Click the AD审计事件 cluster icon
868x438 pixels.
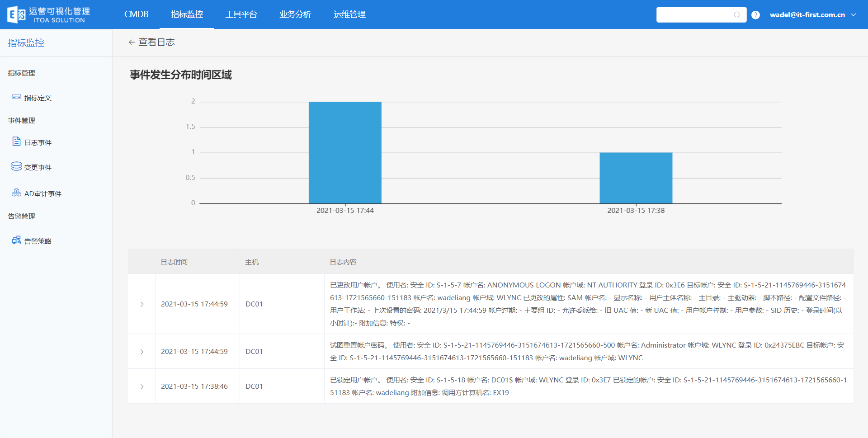[17, 193]
